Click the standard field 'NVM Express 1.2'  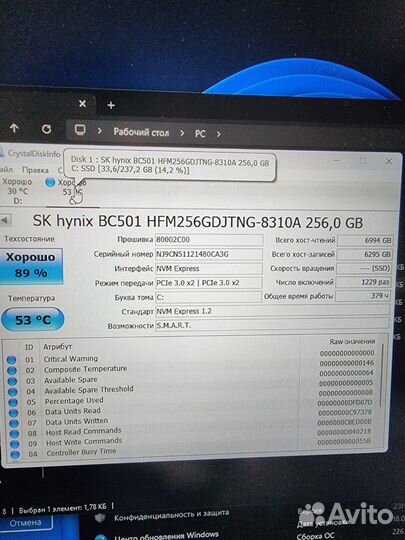[273, 311]
